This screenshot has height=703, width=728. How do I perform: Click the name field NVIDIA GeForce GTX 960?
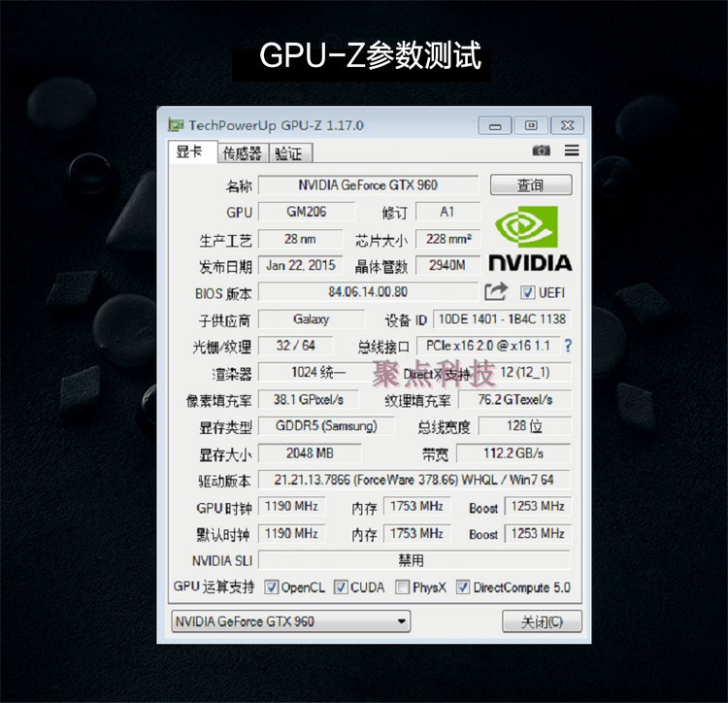[368, 185]
